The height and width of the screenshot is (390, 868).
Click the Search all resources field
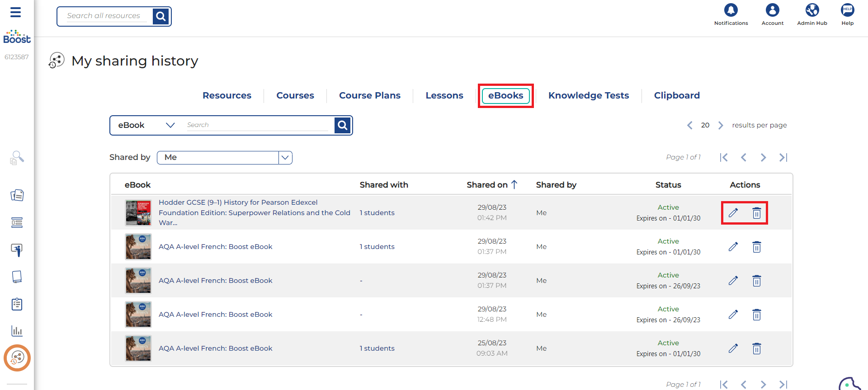pos(106,16)
